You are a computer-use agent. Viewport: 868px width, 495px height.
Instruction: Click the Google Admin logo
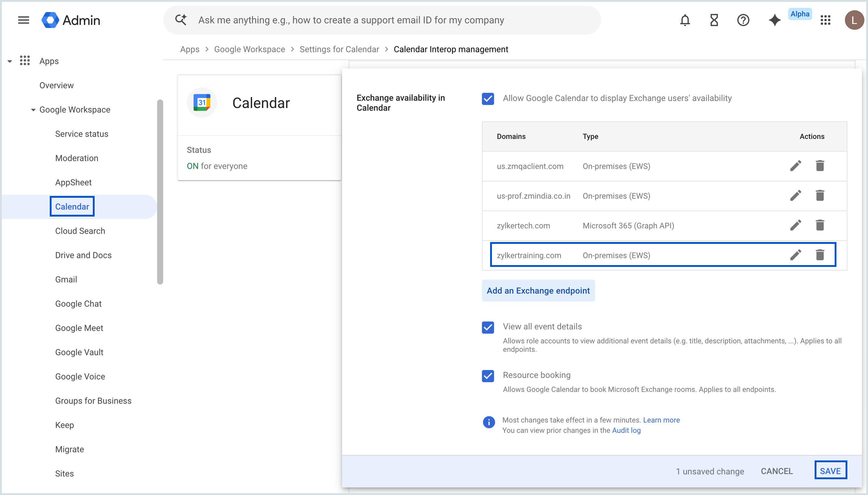[71, 20]
